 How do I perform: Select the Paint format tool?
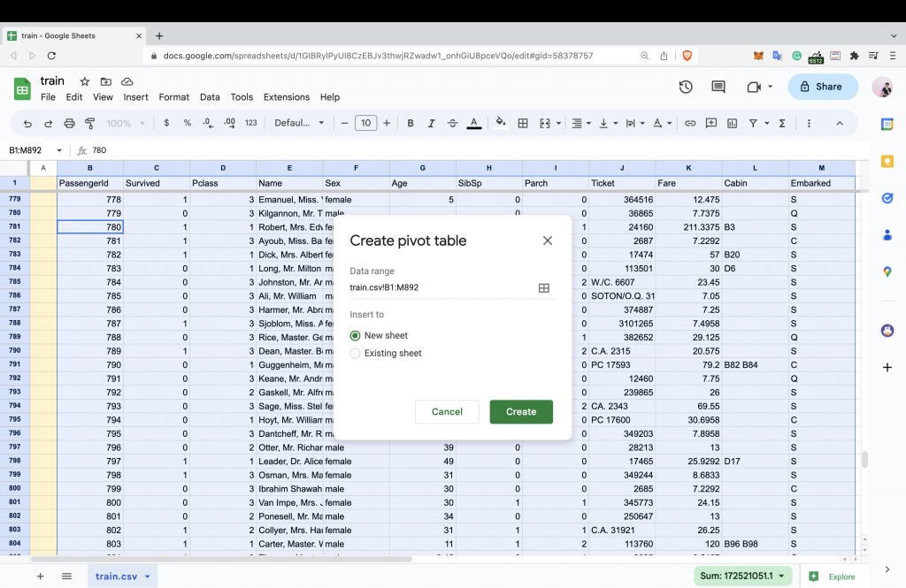point(90,123)
